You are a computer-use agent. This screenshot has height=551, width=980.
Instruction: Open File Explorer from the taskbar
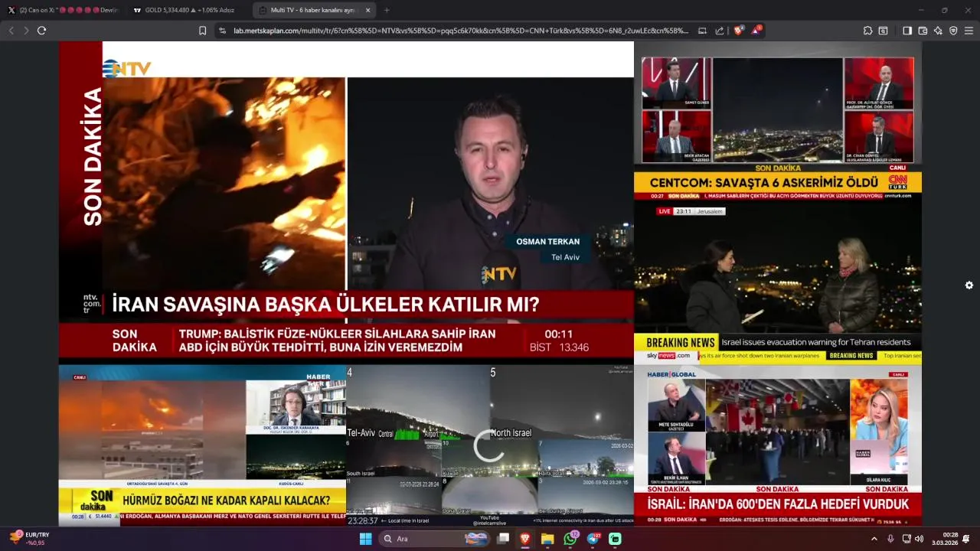(x=547, y=539)
